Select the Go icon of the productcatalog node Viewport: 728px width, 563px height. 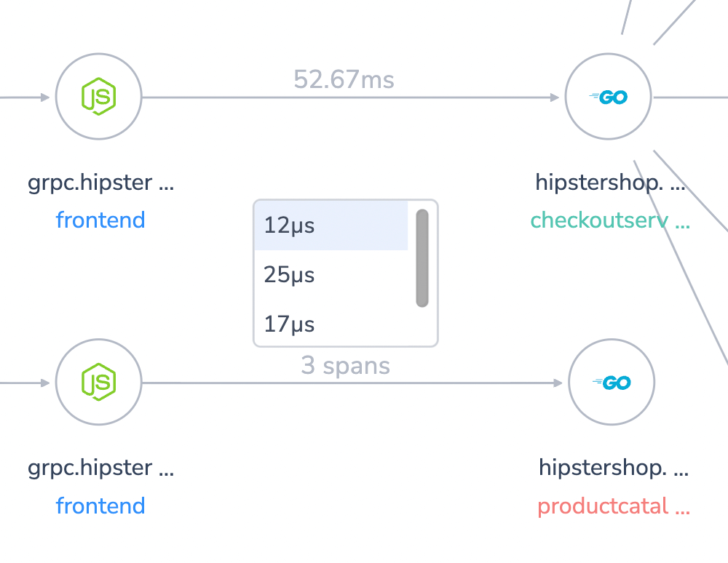pyautogui.click(x=612, y=383)
